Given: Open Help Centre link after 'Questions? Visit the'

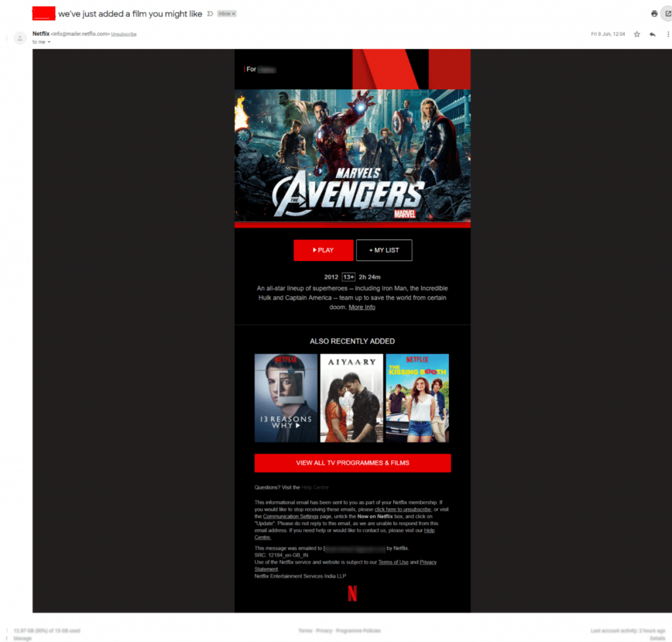Looking at the screenshot, I should tap(315, 487).
